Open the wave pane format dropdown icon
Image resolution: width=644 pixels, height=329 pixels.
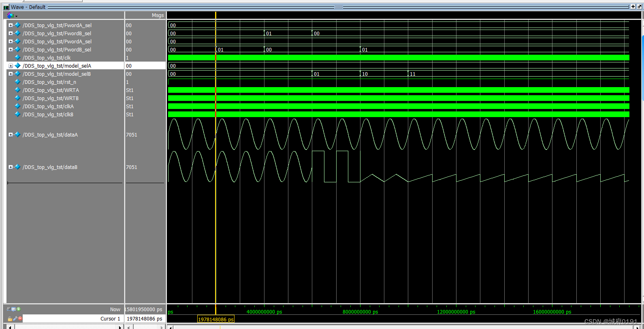(x=12, y=15)
